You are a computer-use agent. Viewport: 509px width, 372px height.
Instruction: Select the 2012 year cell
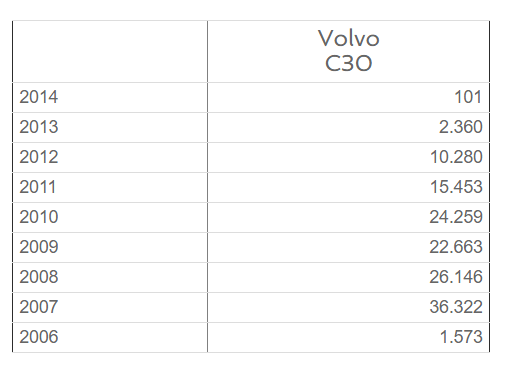tap(110, 157)
